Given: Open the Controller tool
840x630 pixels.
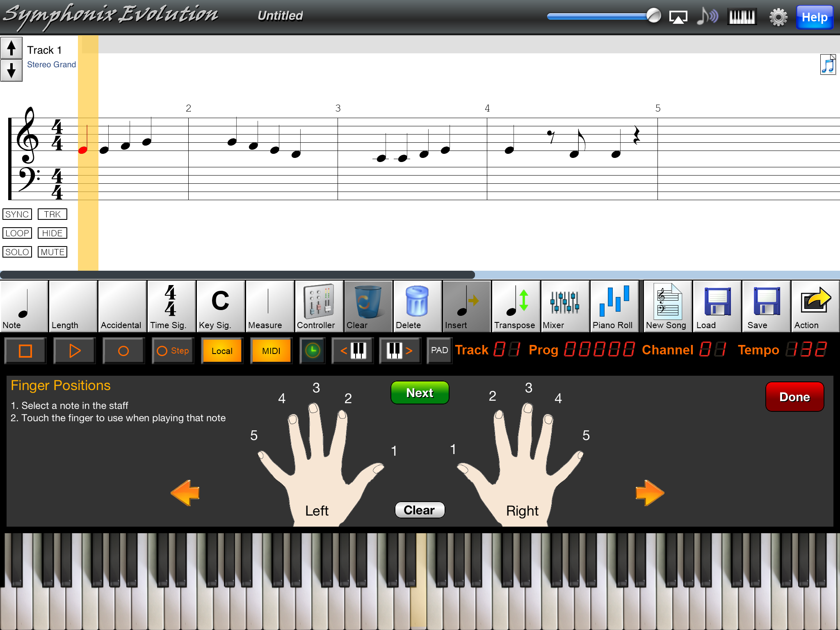Looking at the screenshot, I should tap(319, 306).
